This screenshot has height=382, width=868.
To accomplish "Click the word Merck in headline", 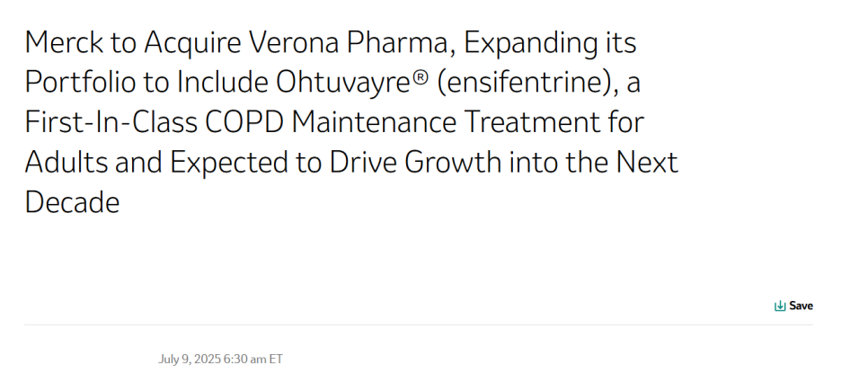I will [x=64, y=42].
